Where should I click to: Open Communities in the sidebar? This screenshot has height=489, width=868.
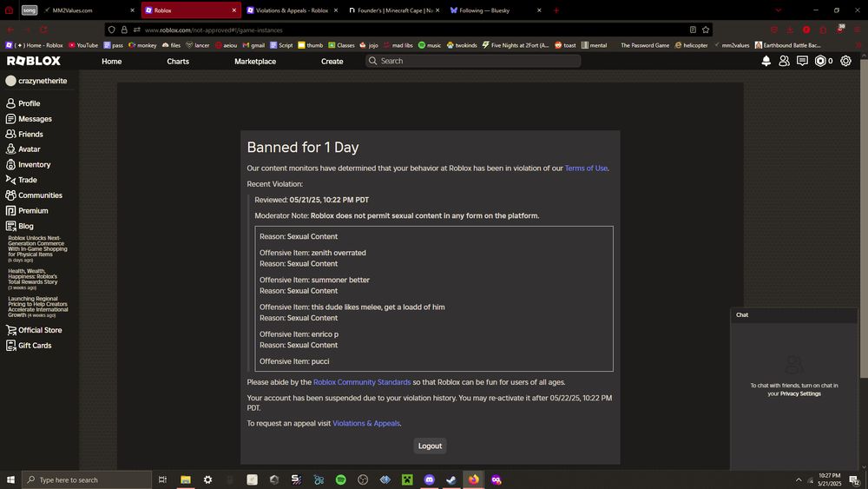[34, 195]
